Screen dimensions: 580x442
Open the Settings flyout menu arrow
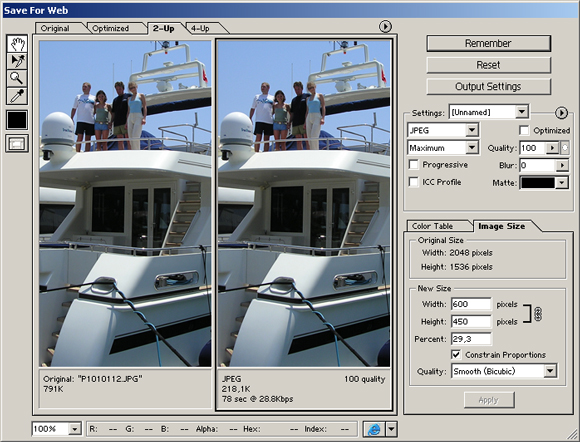[x=561, y=113]
